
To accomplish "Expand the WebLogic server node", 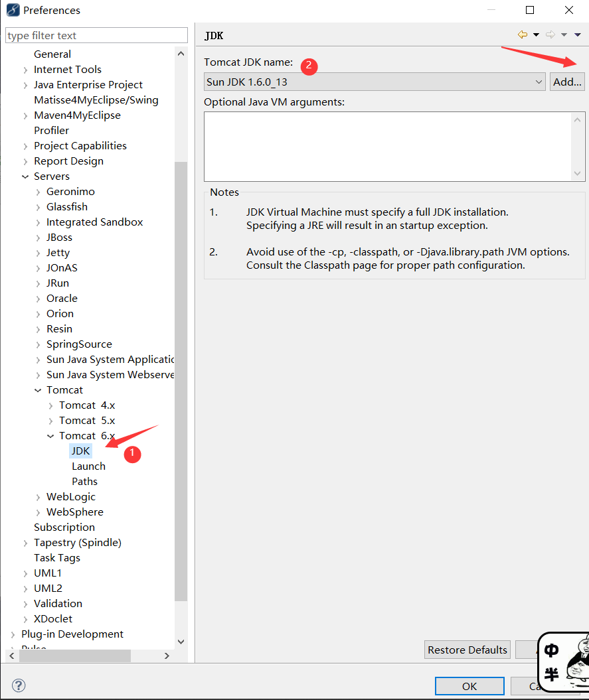I will (38, 497).
